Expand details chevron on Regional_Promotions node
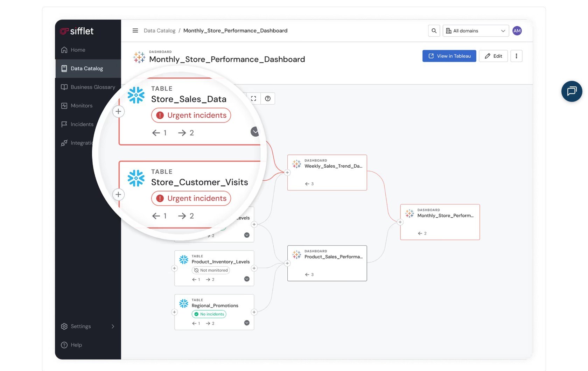 tap(247, 323)
